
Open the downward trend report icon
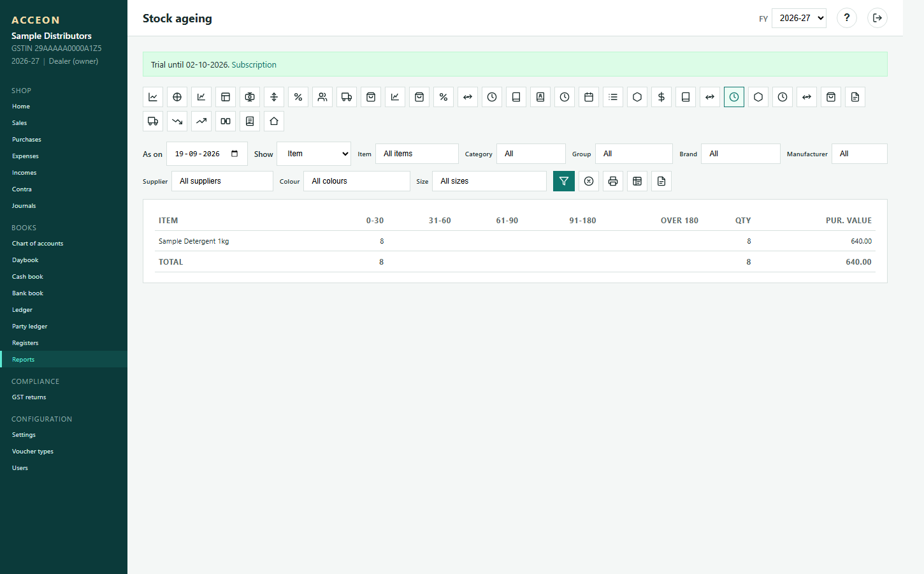click(177, 121)
